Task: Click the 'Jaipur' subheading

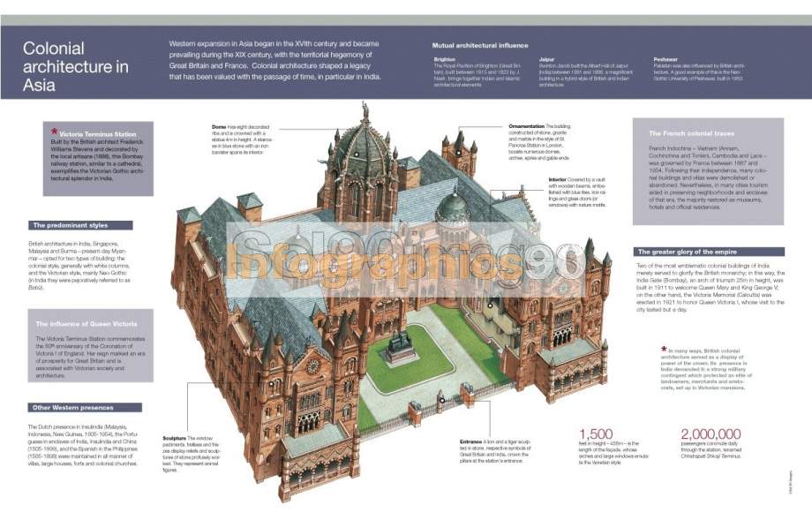Action: tap(546, 59)
